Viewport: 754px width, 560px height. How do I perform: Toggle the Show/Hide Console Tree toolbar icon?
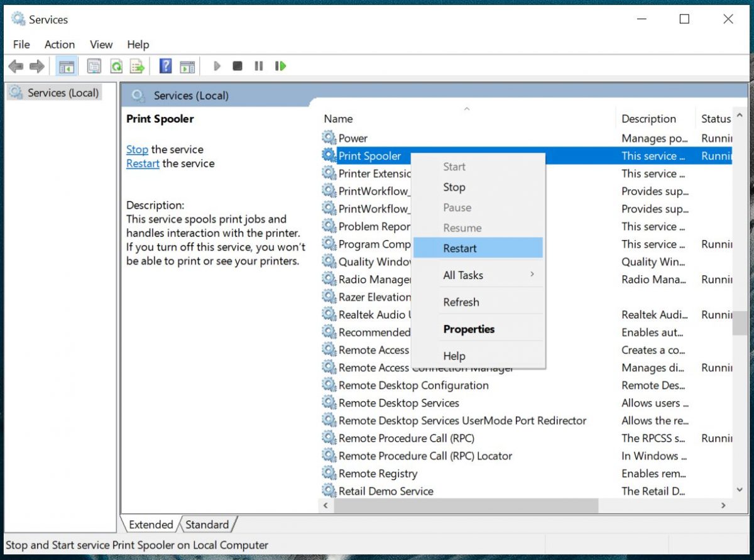(67, 66)
